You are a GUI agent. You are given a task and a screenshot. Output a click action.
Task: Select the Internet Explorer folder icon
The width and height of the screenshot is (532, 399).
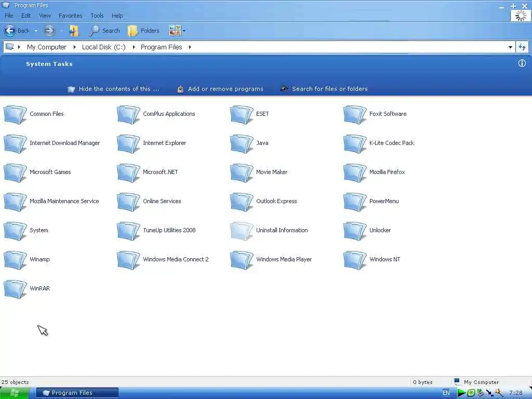point(129,143)
